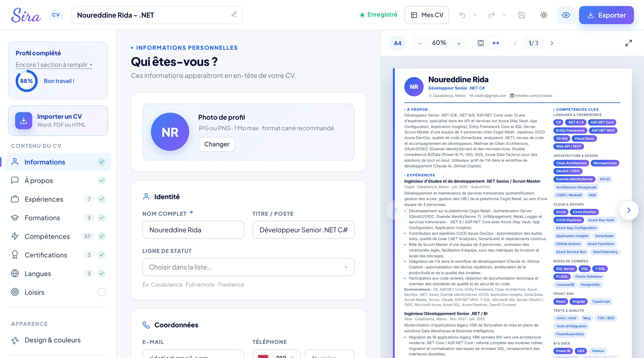Open the Certifications section

coord(58,255)
